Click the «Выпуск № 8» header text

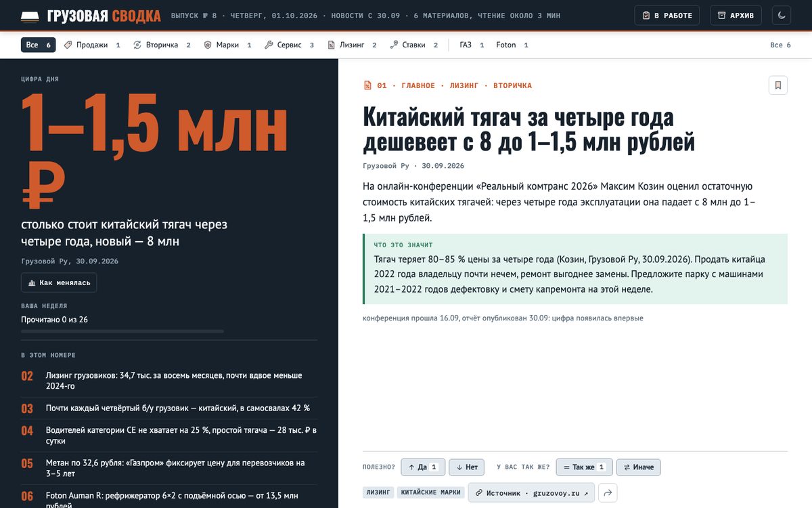(x=194, y=16)
